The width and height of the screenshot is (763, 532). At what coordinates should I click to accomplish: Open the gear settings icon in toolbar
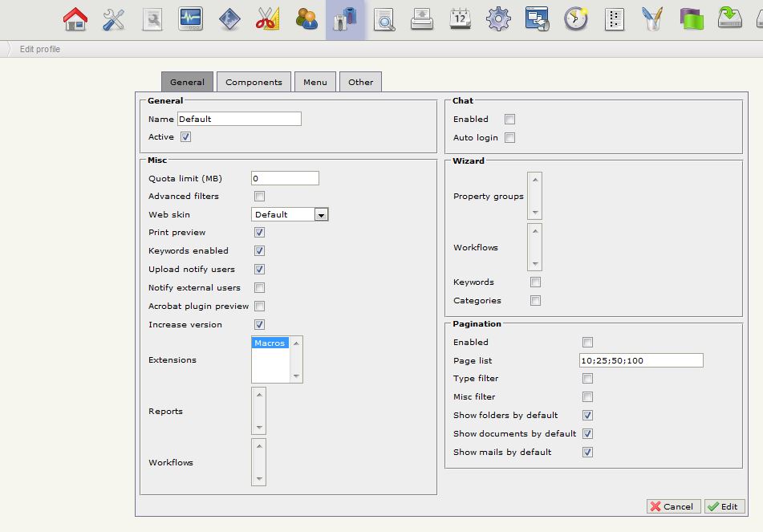(498, 19)
